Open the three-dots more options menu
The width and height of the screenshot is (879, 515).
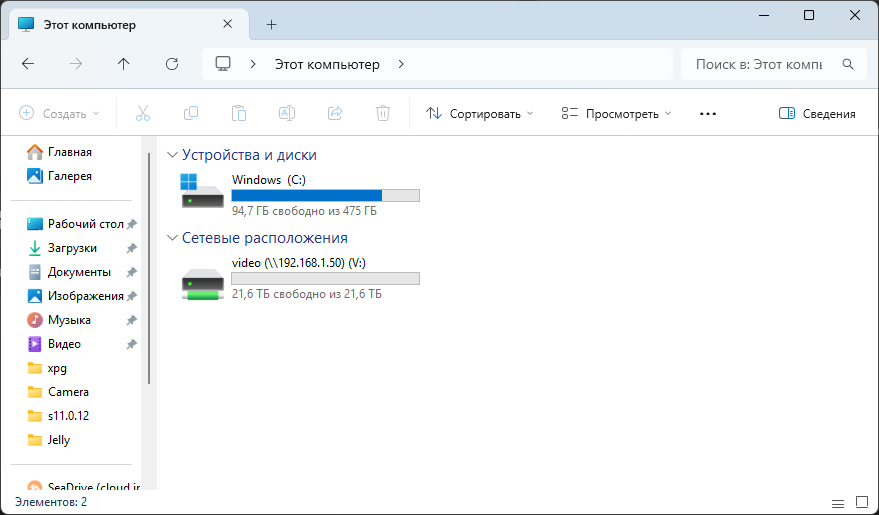coord(708,114)
